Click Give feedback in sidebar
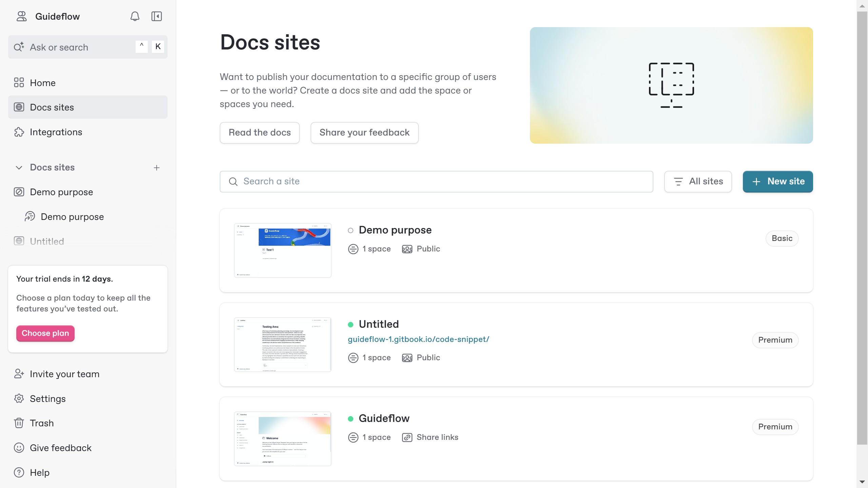This screenshot has width=868, height=488. 87,448
